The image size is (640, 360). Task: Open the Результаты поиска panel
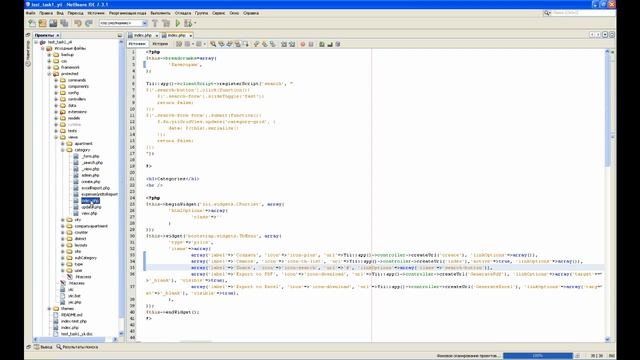click(77, 347)
